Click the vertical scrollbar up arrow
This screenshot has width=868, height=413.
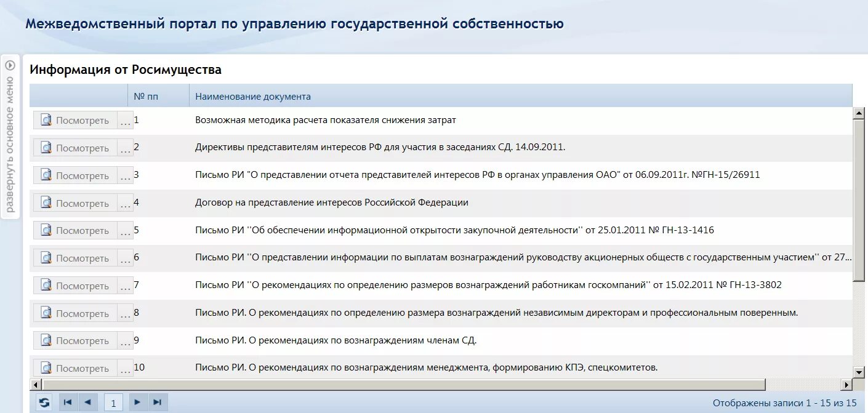pos(859,112)
